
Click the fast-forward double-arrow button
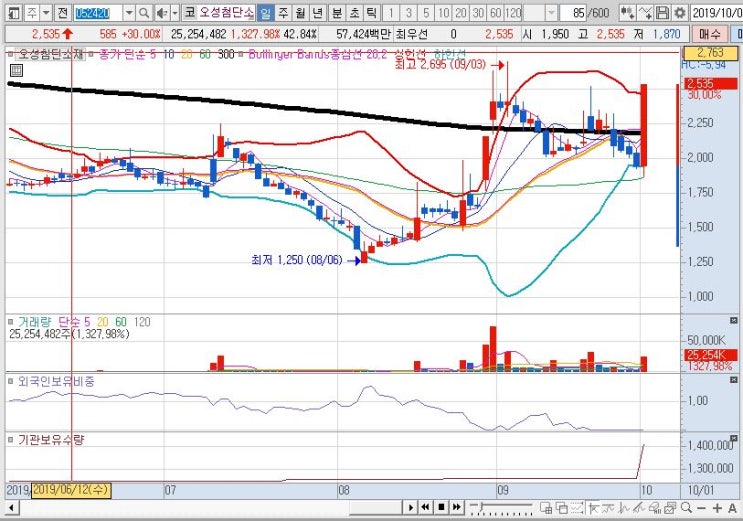pos(456,507)
